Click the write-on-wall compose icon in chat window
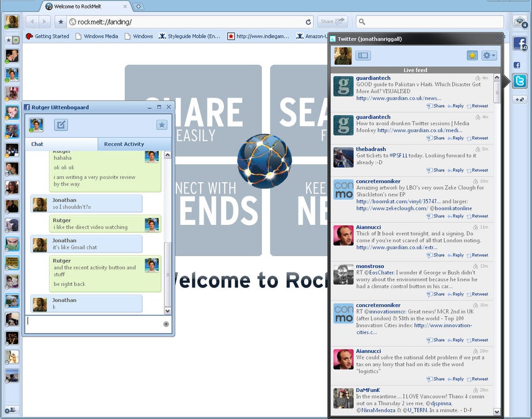The height and width of the screenshot is (419, 532). pos(61,125)
